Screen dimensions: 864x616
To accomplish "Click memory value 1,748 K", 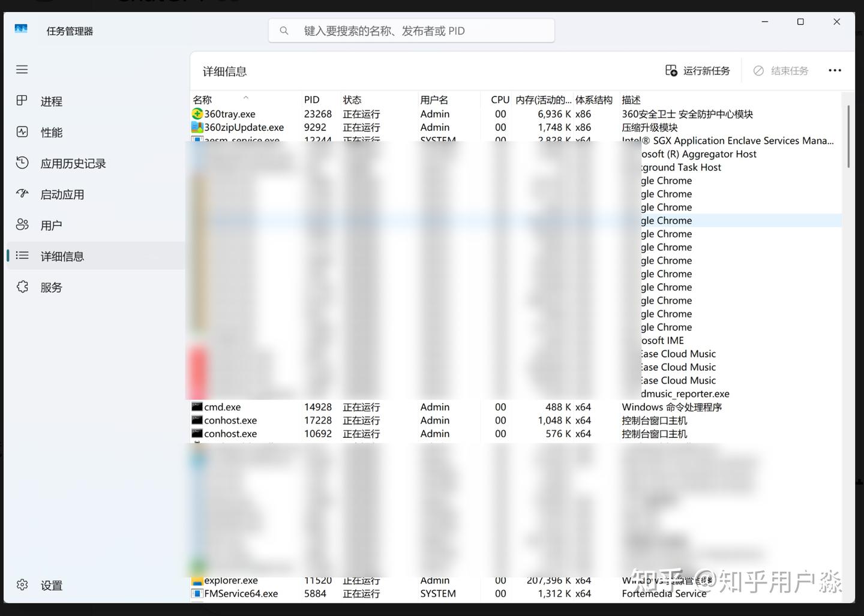I will pyautogui.click(x=554, y=127).
